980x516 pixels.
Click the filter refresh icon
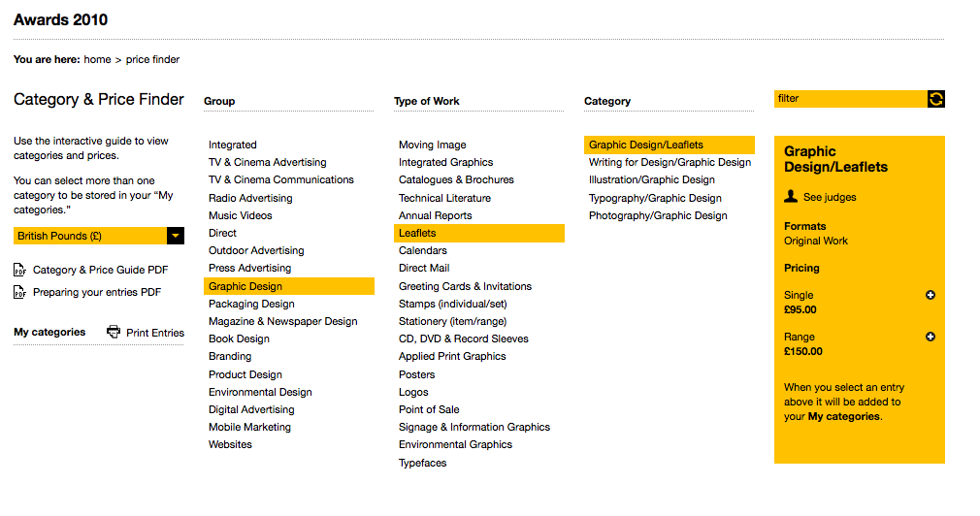(x=936, y=99)
